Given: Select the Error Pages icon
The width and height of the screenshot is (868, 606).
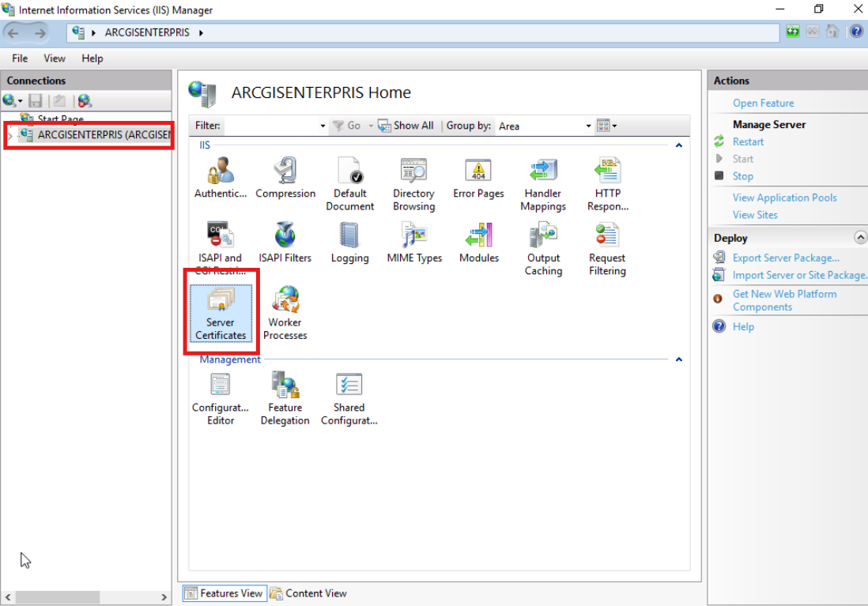Looking at the screenshot, I should point(478,178).
